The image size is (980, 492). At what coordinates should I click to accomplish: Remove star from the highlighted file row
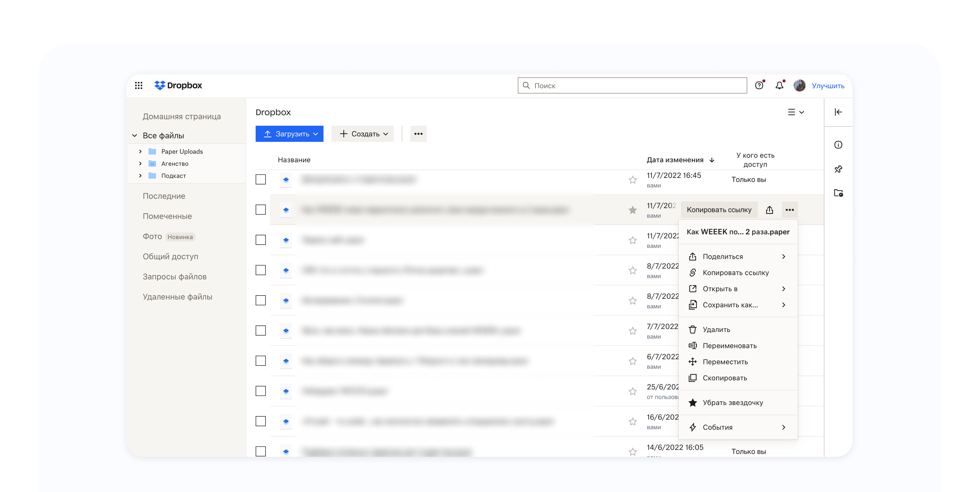632,210
